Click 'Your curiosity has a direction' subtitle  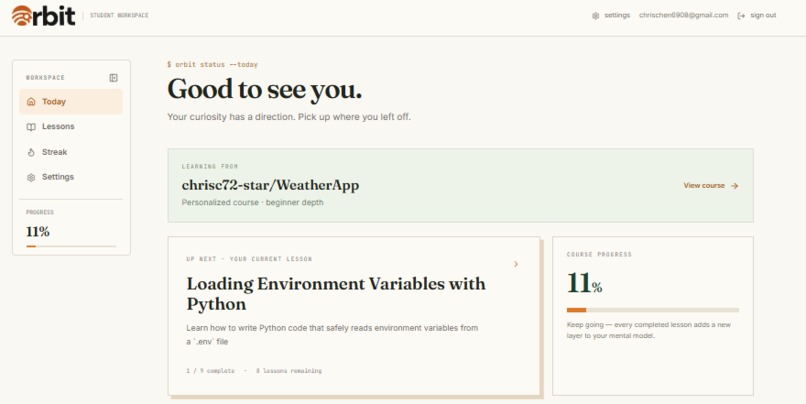coord(289,117)
